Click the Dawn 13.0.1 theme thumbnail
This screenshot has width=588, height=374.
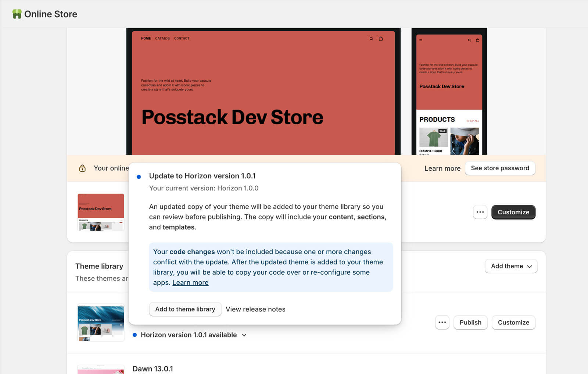pos(101,370)
